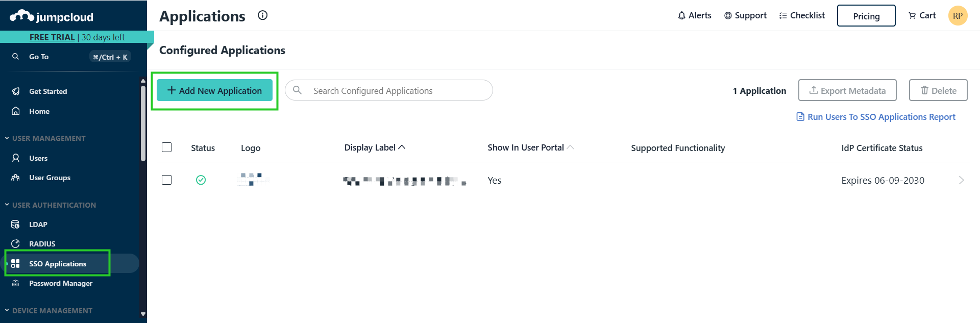Tick the checkbox for the application row

pyautogui.click(x=166, y=180)
